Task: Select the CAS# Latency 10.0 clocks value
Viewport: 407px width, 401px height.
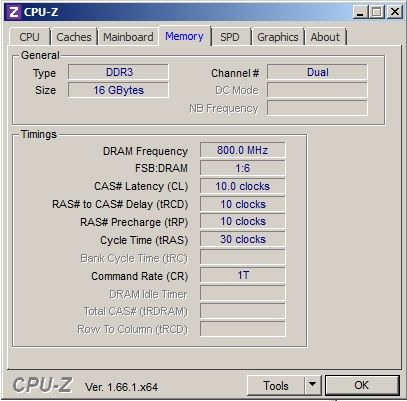Action: tap(242, 186)
